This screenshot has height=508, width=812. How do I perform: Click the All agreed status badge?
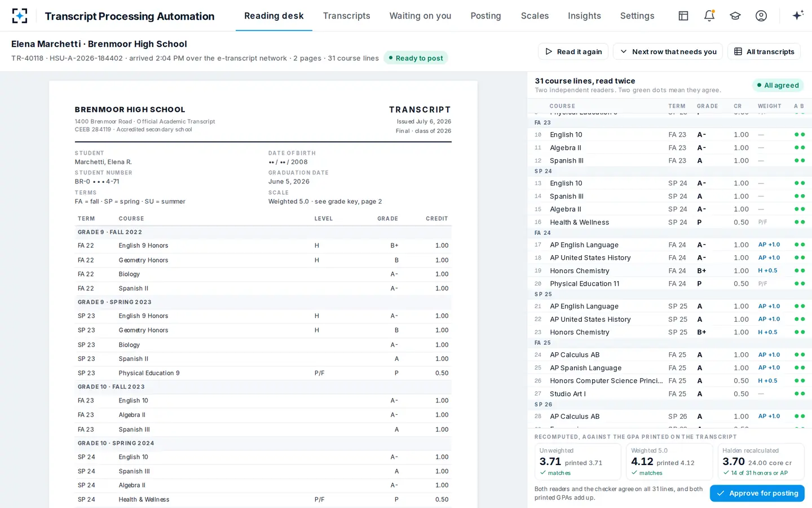(778, 85)
